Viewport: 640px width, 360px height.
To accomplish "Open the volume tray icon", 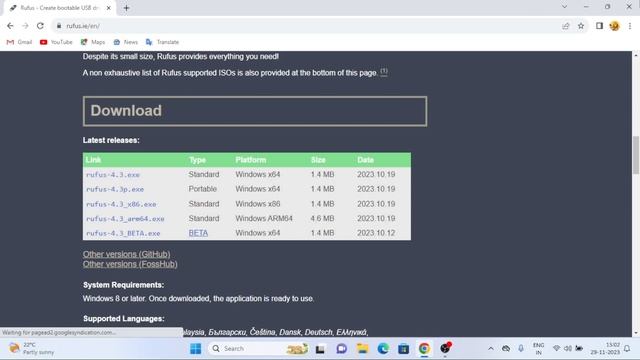I will pyautogui.click(x=567, y=349).
